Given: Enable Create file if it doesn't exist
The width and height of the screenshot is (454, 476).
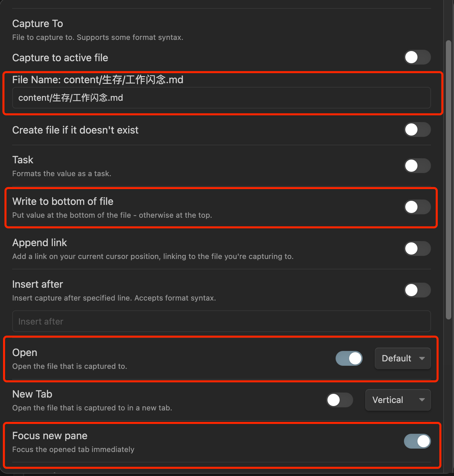Looking at the screenshot, I should coord(417,129).
